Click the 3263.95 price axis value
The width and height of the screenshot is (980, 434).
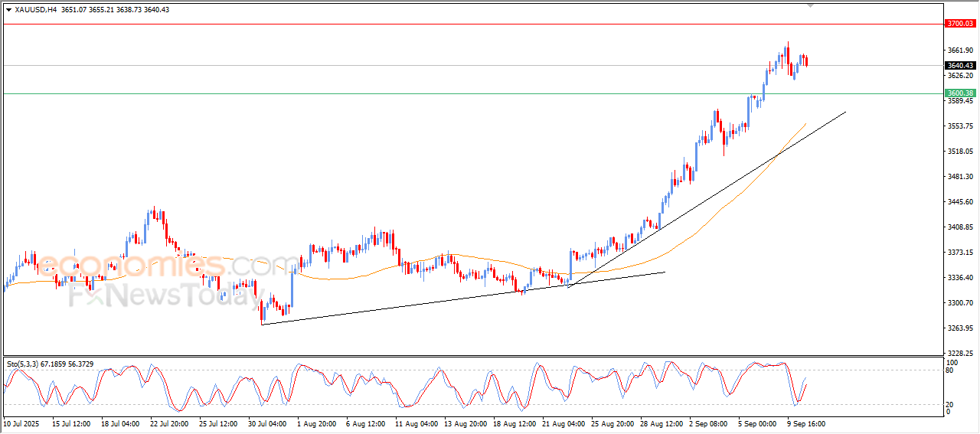tap(960, 328)
